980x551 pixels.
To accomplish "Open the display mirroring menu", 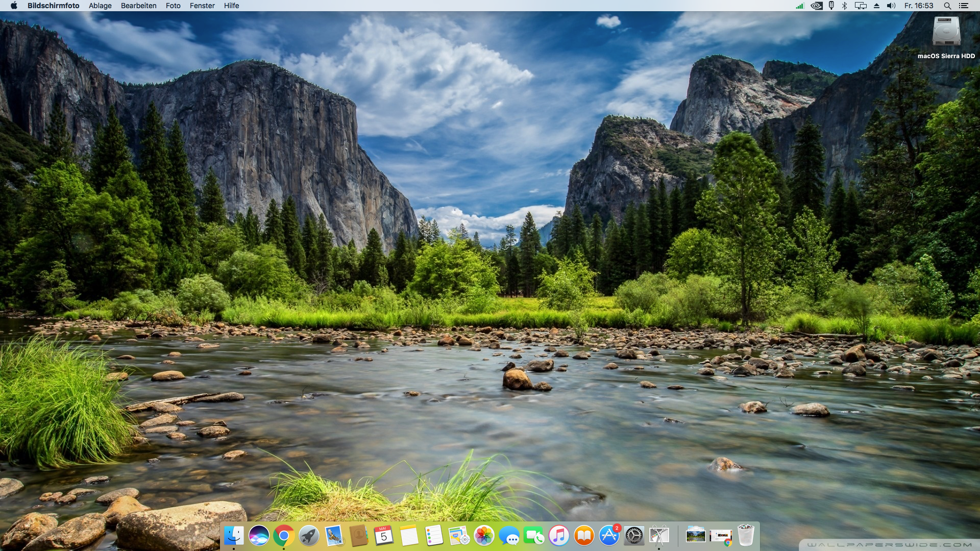I will click(x=861, y=6).
